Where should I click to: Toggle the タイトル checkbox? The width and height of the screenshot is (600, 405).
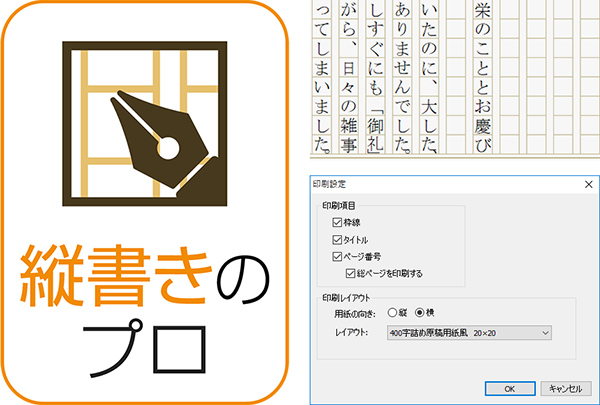pos(337,240)
